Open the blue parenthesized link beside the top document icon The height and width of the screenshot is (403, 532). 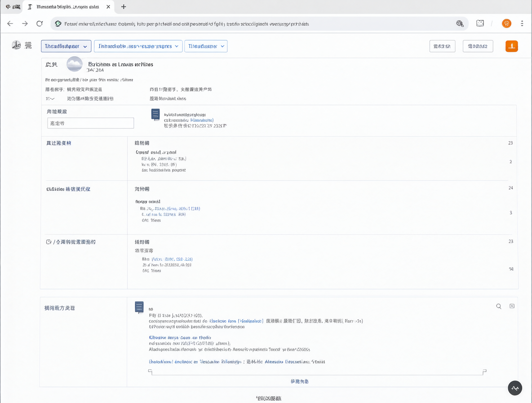click(202, 120)
